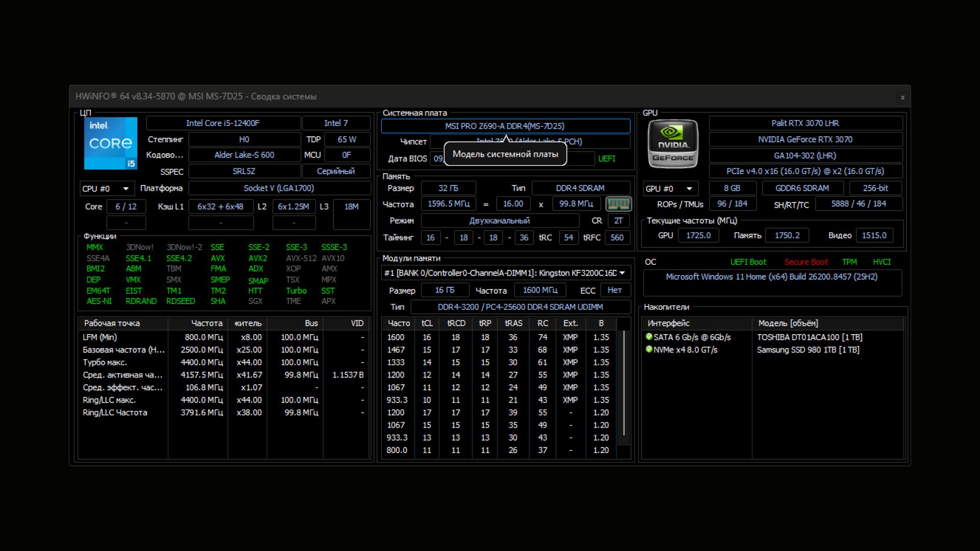
Task: Click the '1.1537 В' VID value
Action: [x=348, y=375]
